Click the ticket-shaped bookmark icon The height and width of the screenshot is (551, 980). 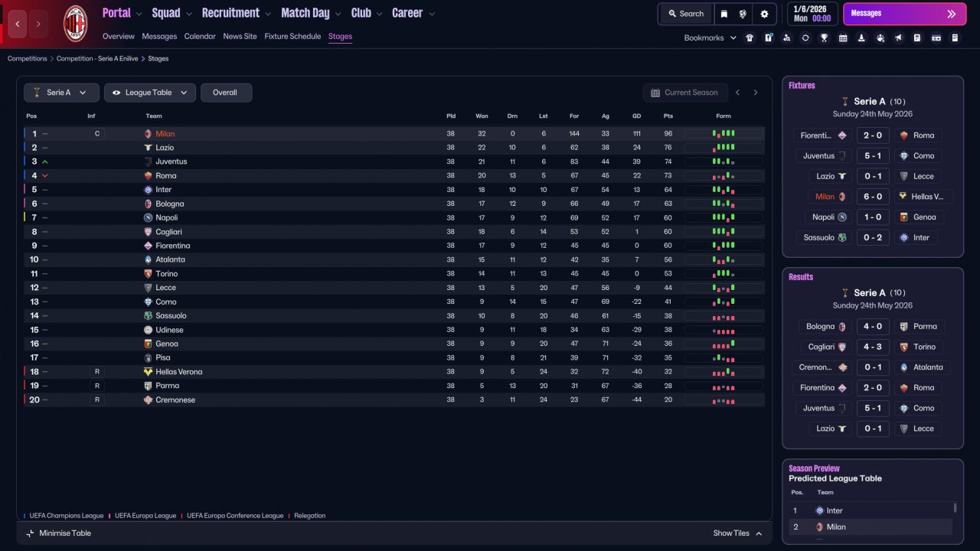[x=936, y=37]
